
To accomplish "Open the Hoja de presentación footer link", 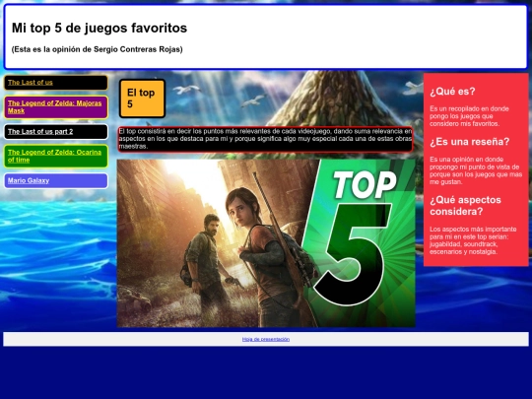I will click(x=266, y=339).
